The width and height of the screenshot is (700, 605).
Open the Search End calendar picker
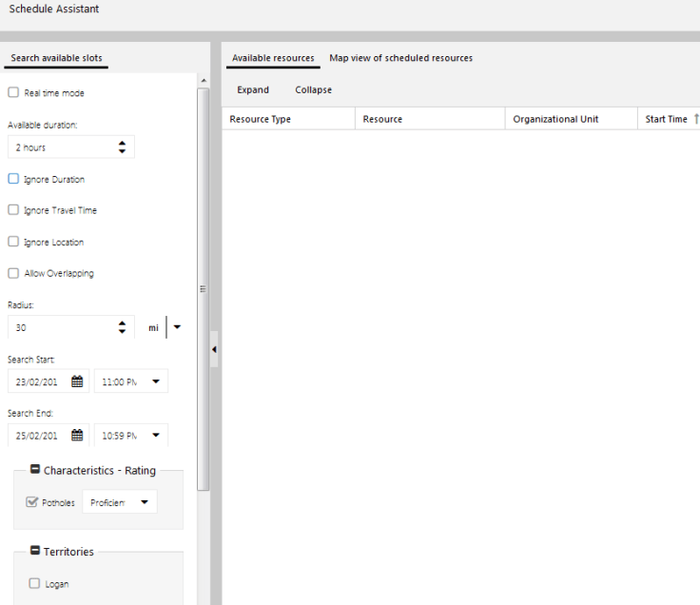(x=77, y=436)
